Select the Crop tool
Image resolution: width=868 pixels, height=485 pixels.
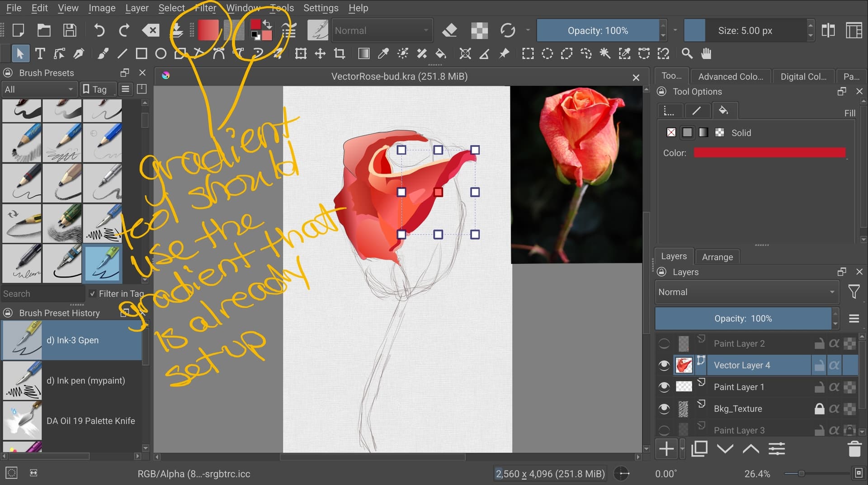point(340,54)
